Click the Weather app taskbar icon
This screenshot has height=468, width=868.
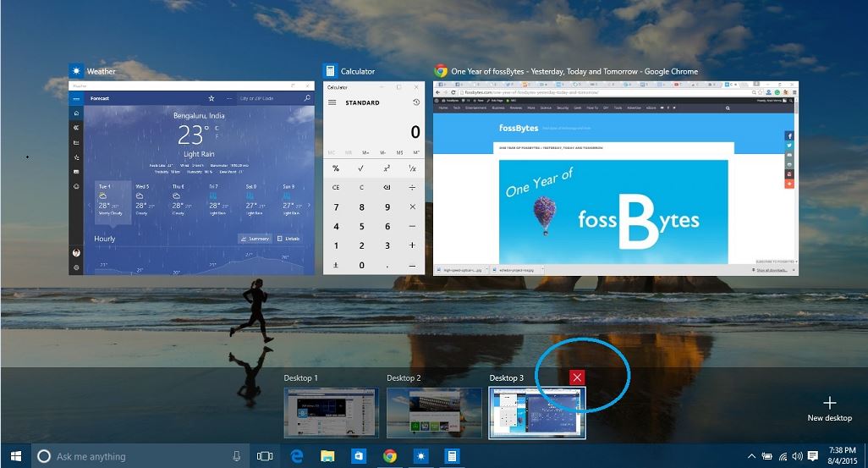coord(420,456)
